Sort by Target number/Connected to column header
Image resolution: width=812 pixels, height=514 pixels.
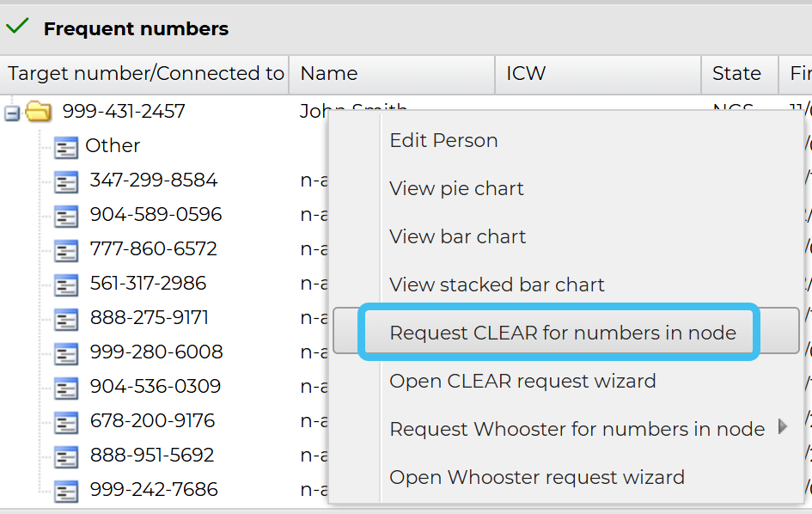(145, 74)
